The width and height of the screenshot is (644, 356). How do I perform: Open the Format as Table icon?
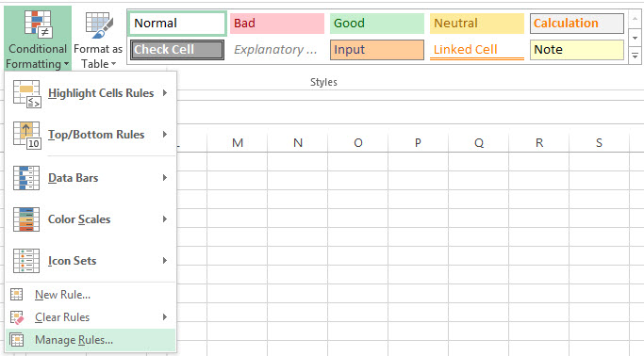pos(99,24)
